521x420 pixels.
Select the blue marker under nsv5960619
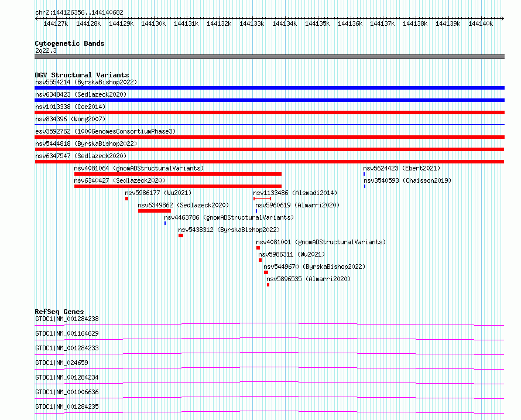256,211
